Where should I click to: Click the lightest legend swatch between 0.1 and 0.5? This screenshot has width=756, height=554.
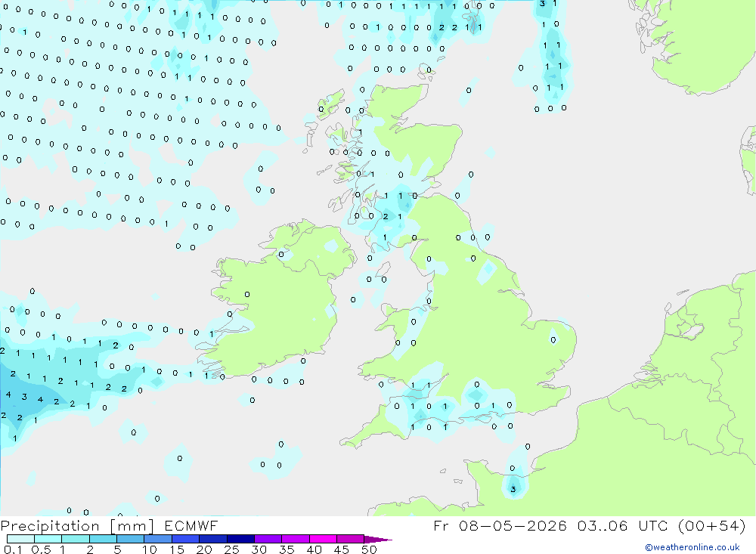coord(20,539)
